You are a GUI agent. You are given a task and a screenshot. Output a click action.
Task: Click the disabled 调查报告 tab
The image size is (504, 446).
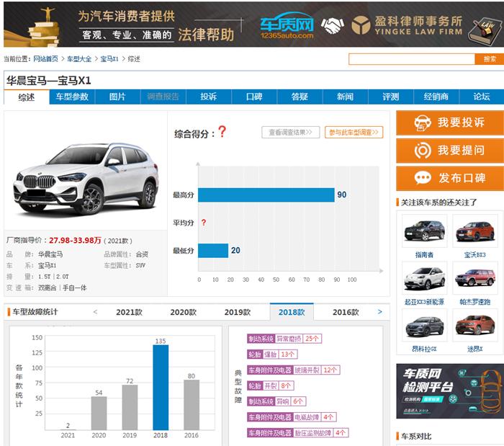(163, 97)
